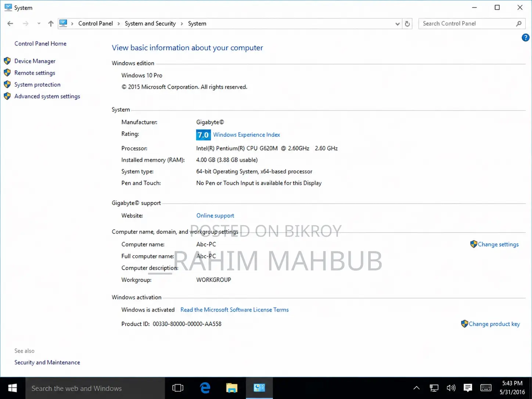The width and height of the screenshot is (532, 399).
Task: Click the network tray icon
Action: tap(434, 388)
